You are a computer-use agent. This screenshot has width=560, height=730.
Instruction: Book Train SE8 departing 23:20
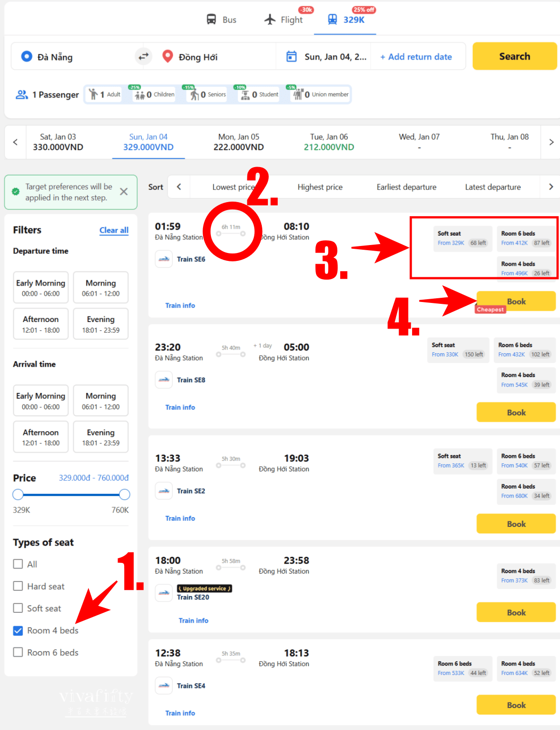click(x=516, y=413)
